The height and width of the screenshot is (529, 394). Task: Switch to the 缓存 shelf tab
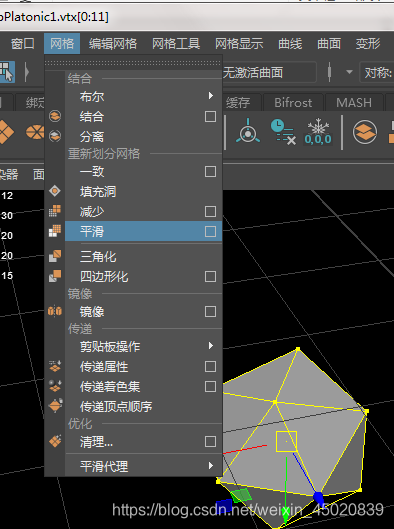pyautogui.click(x=238, y=102)
